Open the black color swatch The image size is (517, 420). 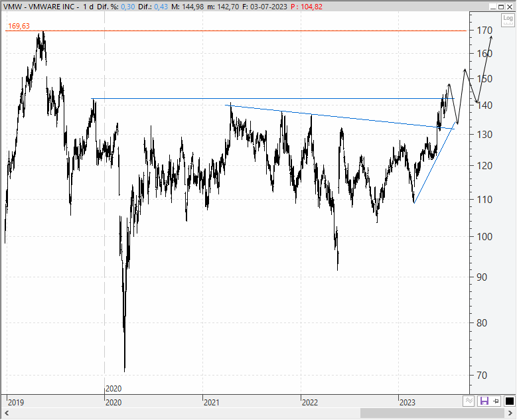tap(509, 401)
